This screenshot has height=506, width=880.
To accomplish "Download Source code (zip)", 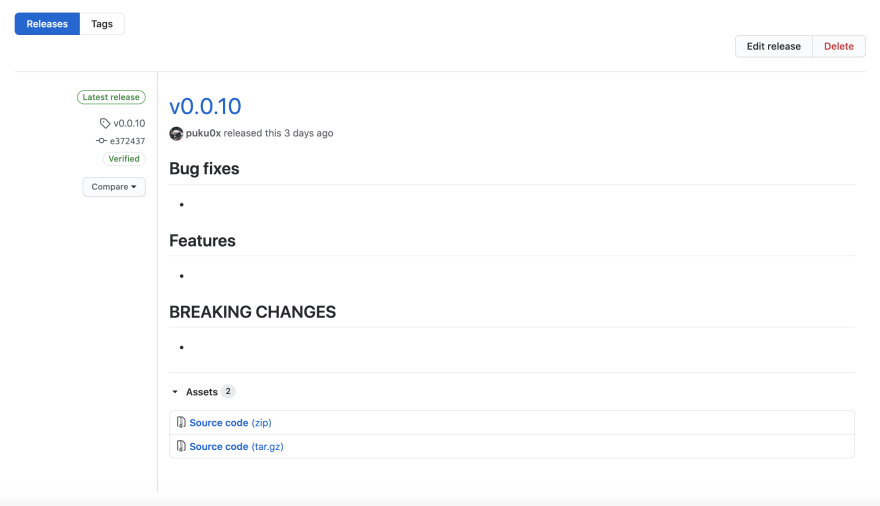I will click(x=231, y=423).
